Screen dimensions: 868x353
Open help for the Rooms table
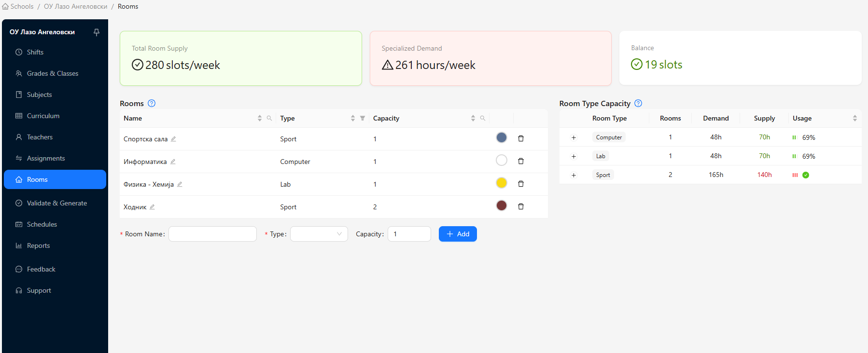(x=152, y=103)
